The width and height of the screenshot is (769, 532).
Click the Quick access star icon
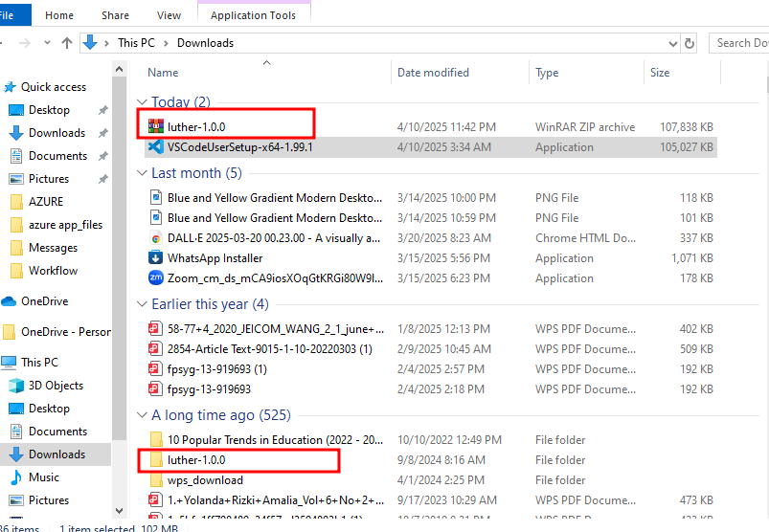(10, 87)
